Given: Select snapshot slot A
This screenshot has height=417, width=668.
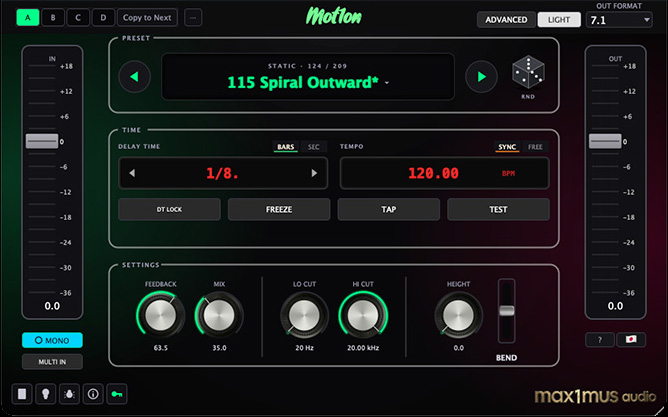Looking at the screenshot, I should tap(28, 18).
